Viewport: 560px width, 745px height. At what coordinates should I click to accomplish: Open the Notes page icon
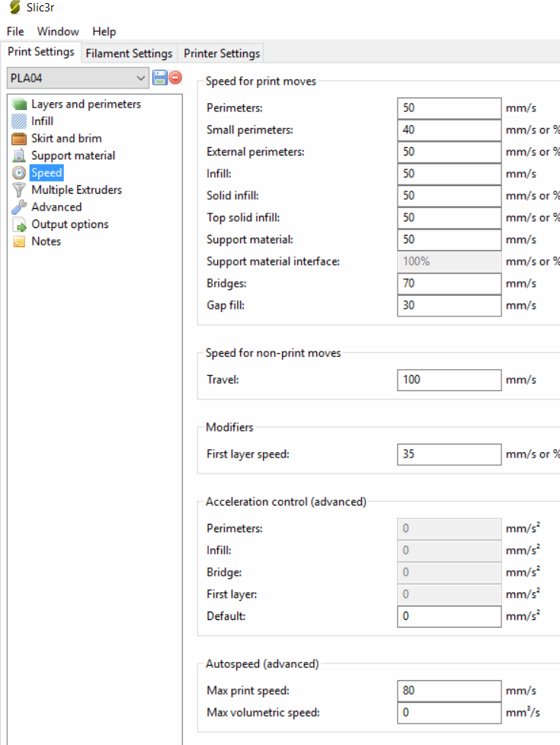(19, 242)
